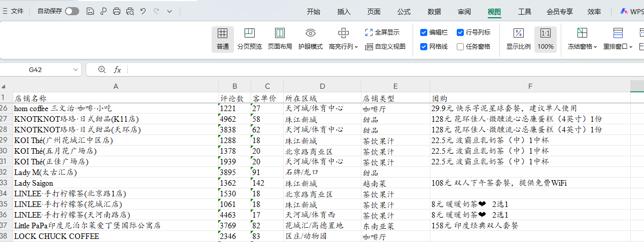Viewport: 644px width, 242px height.
Task: Switch to the 公式 tab
Action: (404, 12)
